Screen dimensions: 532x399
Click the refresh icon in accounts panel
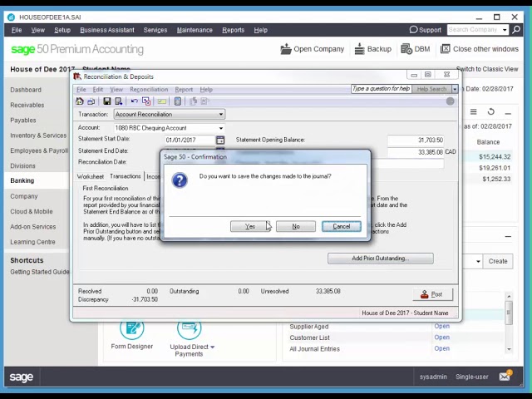(x=490, y=111)
